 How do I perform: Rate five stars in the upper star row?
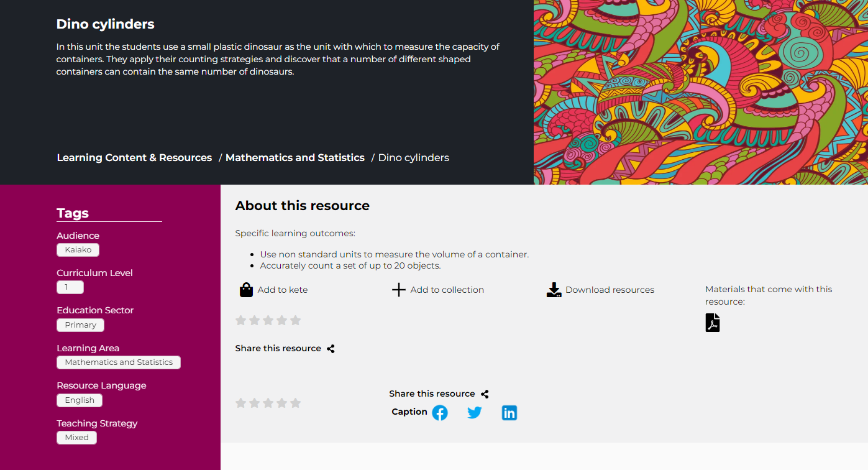(296, 321)
